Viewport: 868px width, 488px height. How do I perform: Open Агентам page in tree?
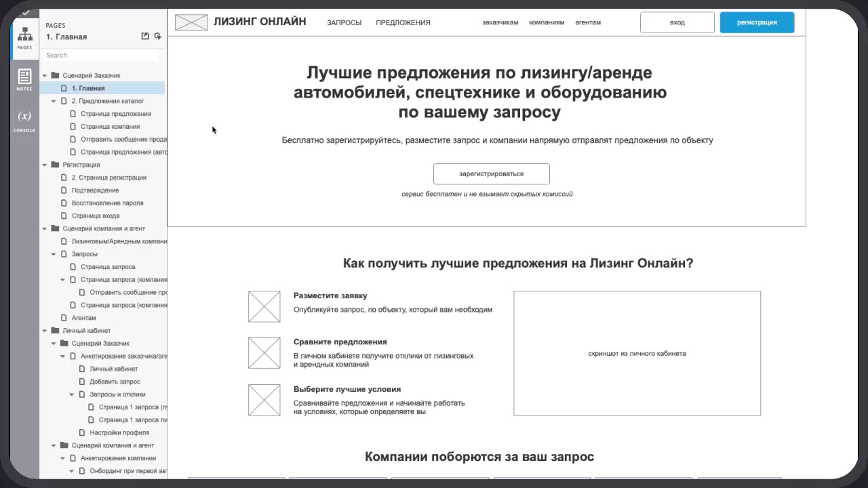coord(84,318)
